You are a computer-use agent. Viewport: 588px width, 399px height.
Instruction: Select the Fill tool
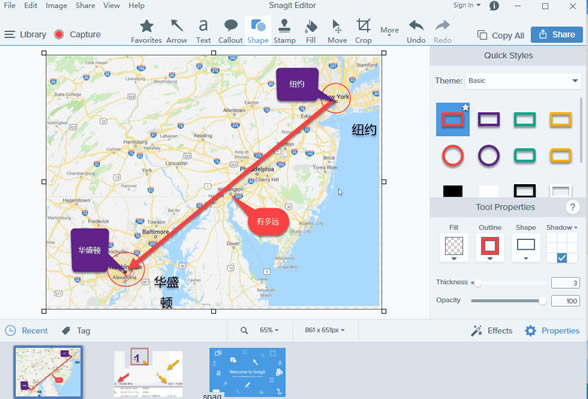[310, 32]
